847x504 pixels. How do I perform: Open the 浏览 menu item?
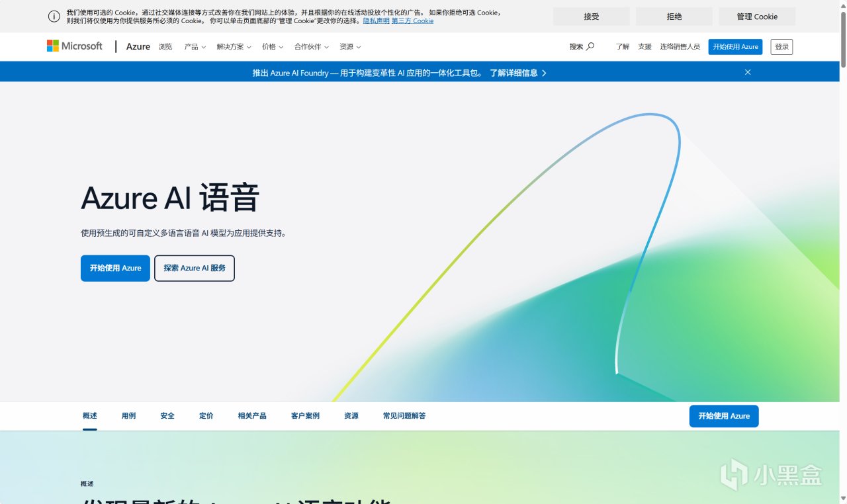click(x=165, y=46)
